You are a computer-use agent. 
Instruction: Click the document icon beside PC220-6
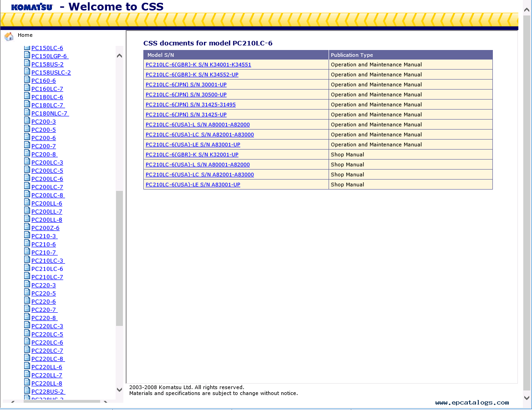pyautogui.click(x=27, y=300)
